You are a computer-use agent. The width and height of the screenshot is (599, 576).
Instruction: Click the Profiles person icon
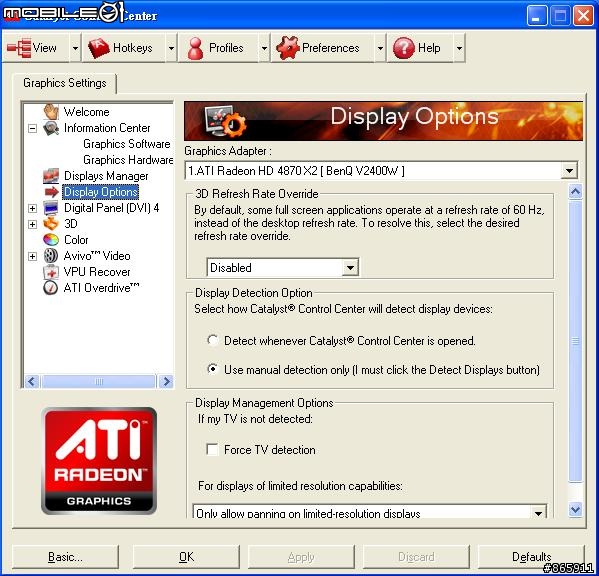click(x=196, y=48)
